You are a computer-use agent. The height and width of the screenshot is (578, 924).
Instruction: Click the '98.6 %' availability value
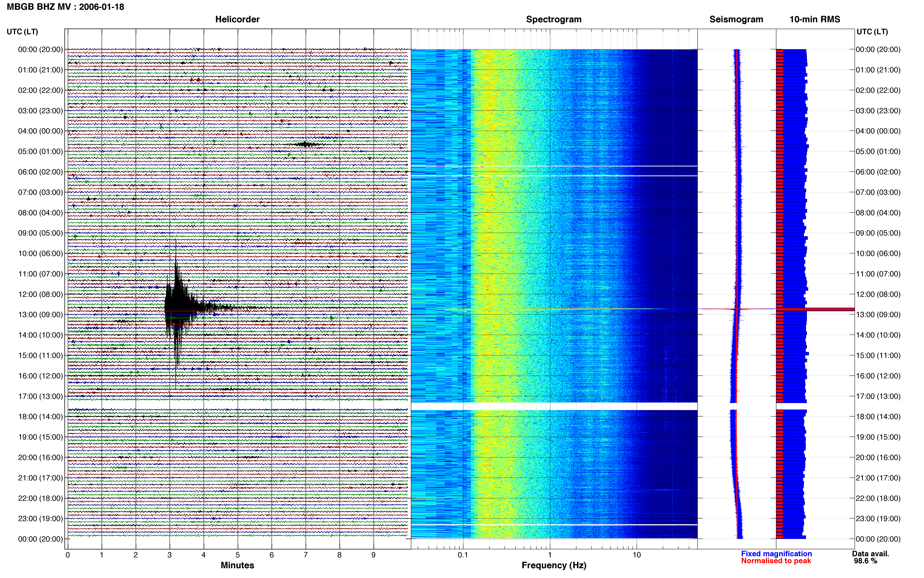[x=865, y=561]
